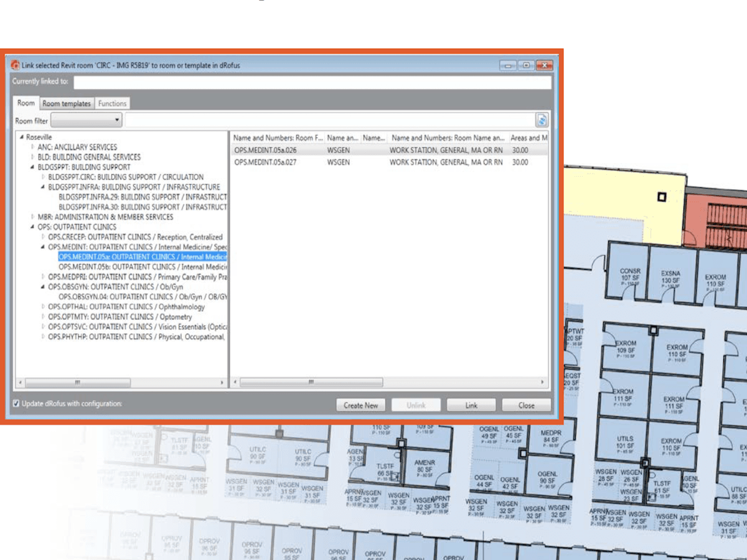The image size is (747, 560).
Task: Expand the BLDGSPPT.CIRC Circulation node
Action: (x=43, y=177)
